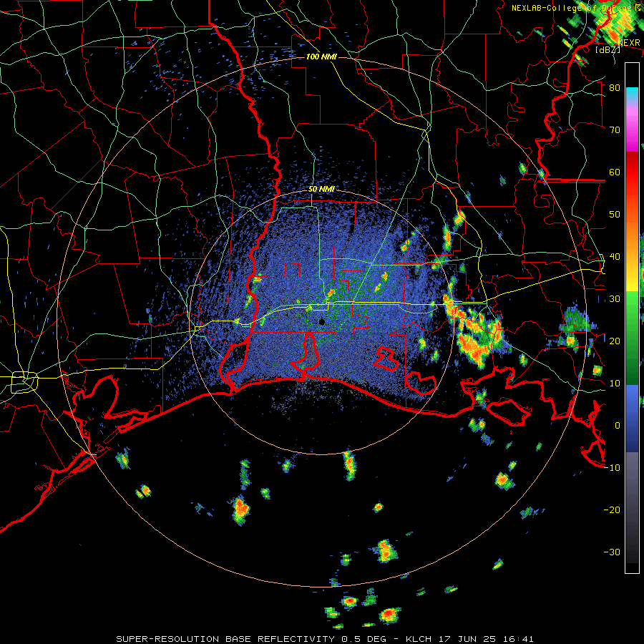The image size is (644, 644).
Task: Pick the bright green band of the color scale
Action: (632, 306)
